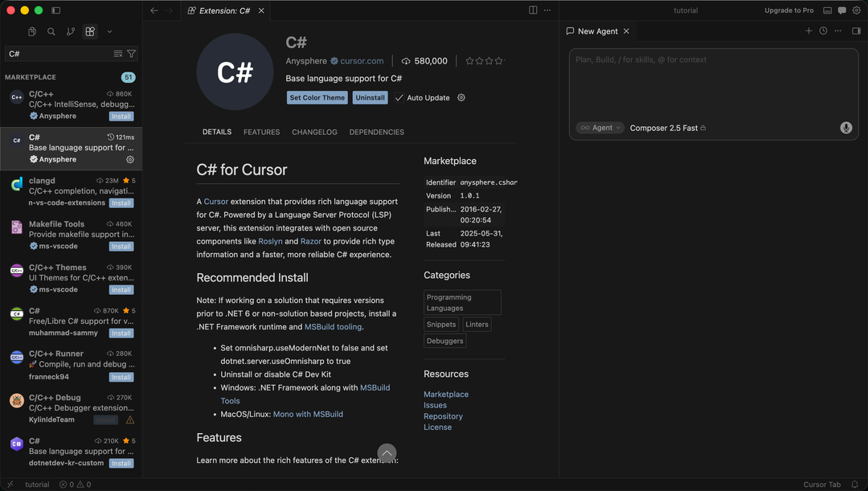Image resolution: width=868 pixels, height=491 pixels.
Task: Clear extensions search results icon
Action: click(118, 54)
